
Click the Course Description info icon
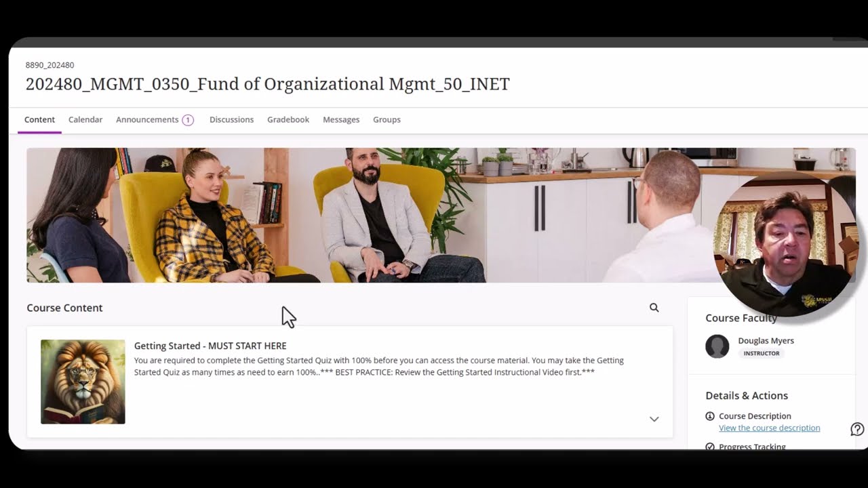(710, 416)
